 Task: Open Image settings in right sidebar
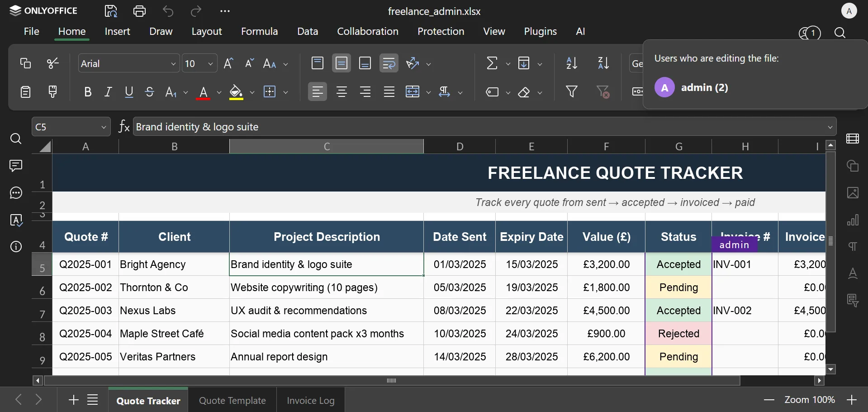tap(854, 193)
